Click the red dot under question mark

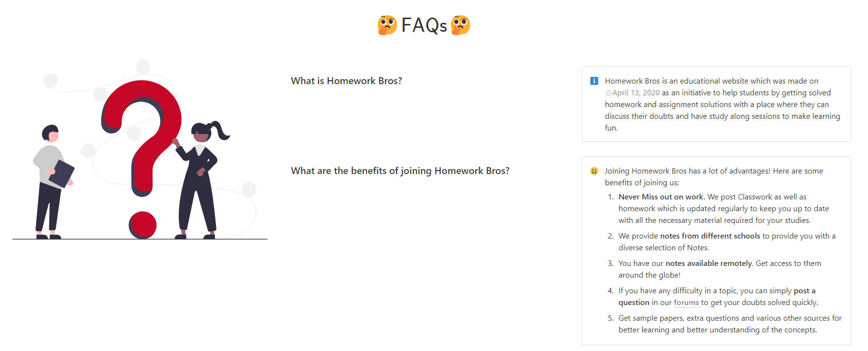coord(143,225)
